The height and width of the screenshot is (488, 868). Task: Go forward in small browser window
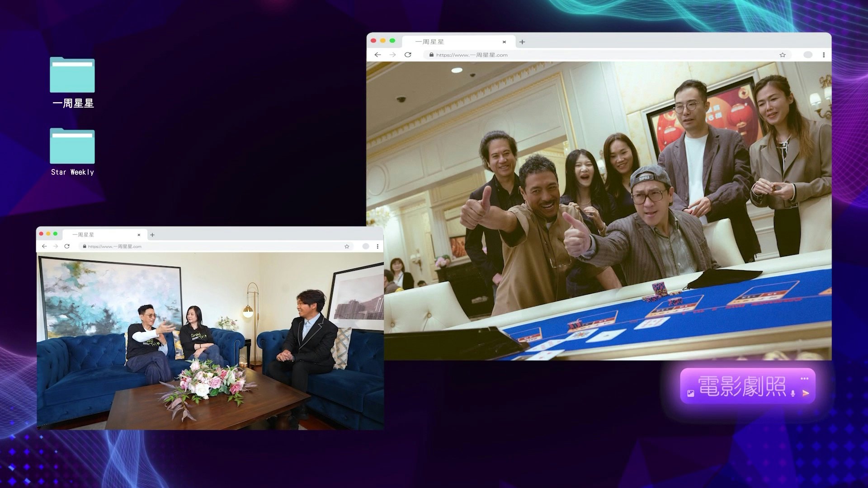click(56, 246)
